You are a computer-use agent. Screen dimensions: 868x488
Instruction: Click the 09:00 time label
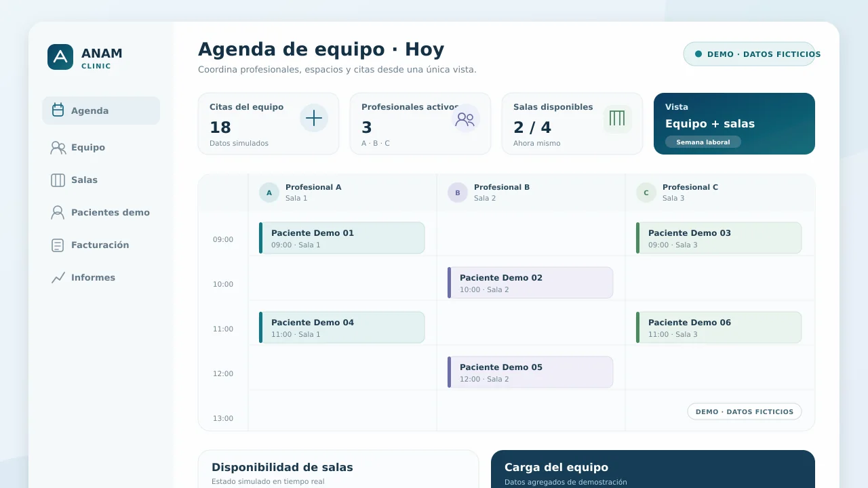click(223, 240)
